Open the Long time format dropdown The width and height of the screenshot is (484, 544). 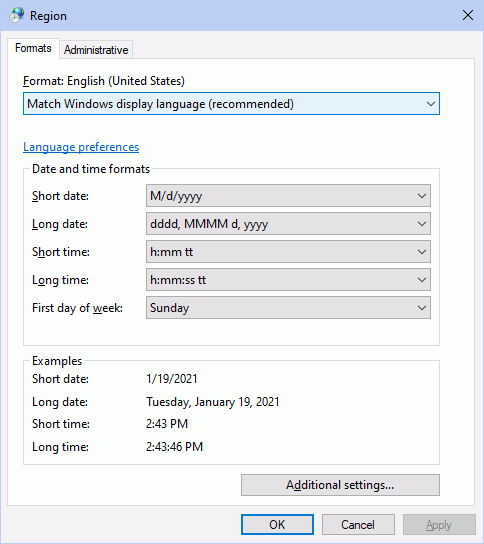[x=288, y=280]
